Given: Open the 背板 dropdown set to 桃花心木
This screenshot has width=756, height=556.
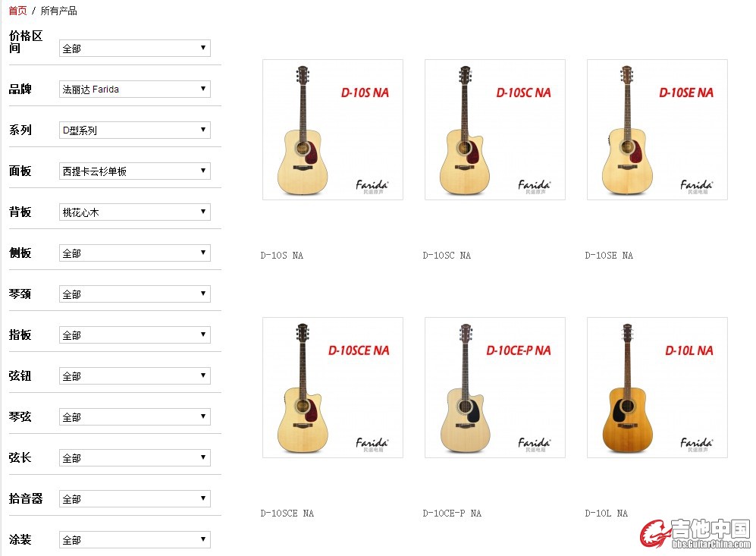Looking at the screenshot, I should point(134,212).
